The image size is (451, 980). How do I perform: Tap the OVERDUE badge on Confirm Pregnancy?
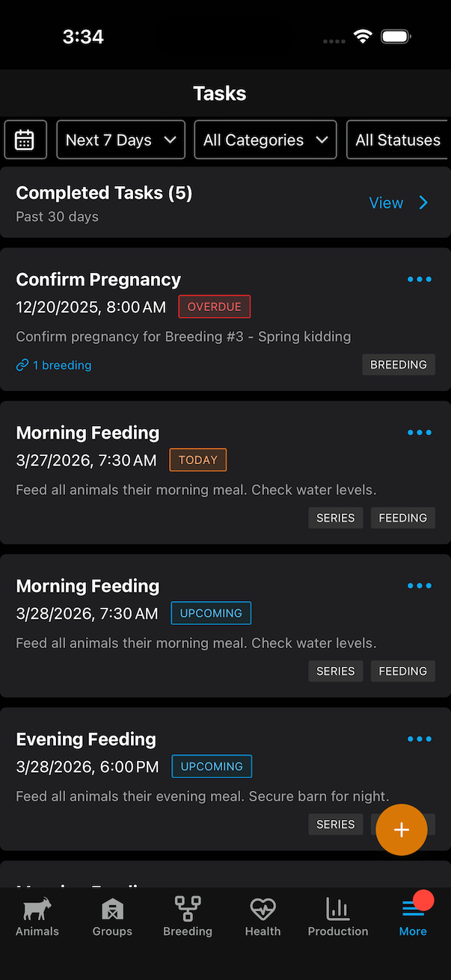[x=214, y=306]
